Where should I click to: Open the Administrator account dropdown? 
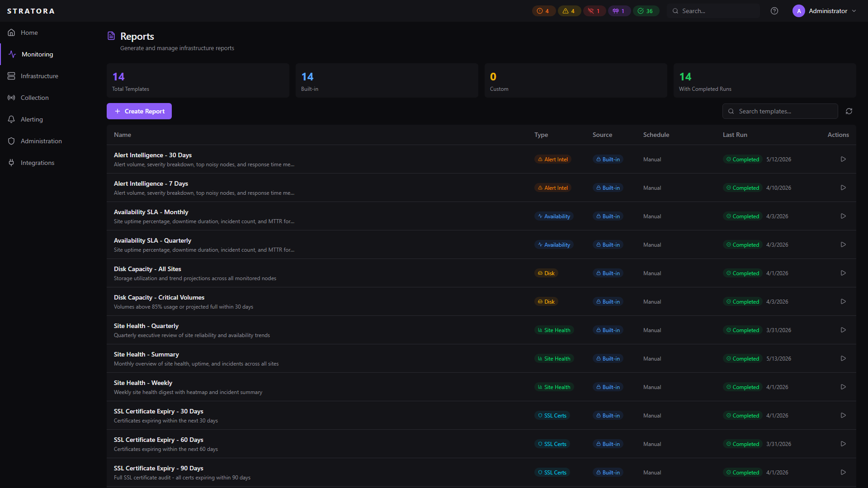tap(825, 11)
